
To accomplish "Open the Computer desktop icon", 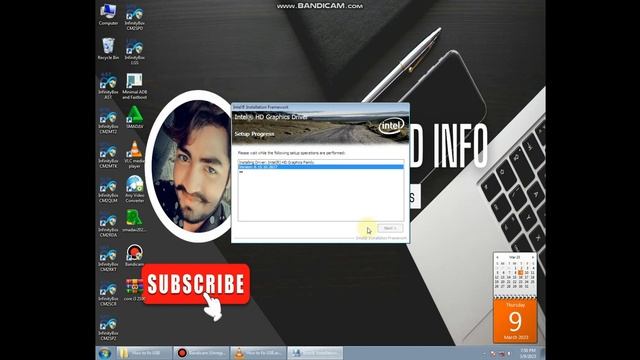I will tap(108, 15).
